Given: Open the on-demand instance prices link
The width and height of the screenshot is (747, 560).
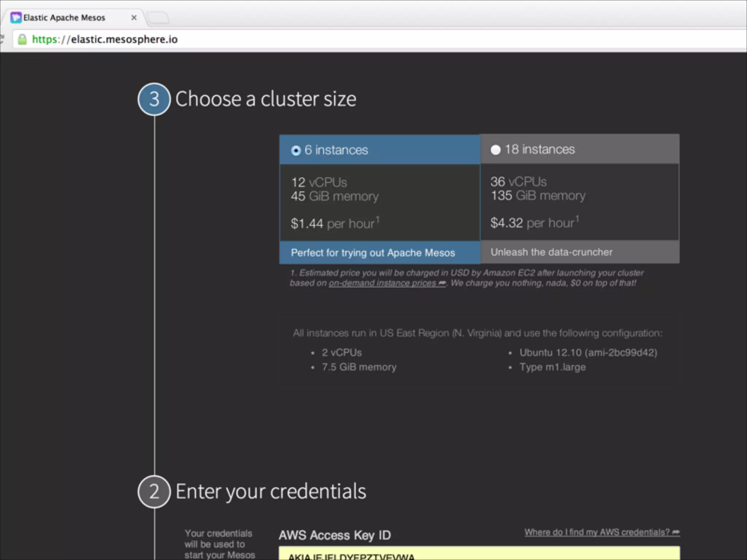Looking at the screenshot, I should tap(383, 283).
